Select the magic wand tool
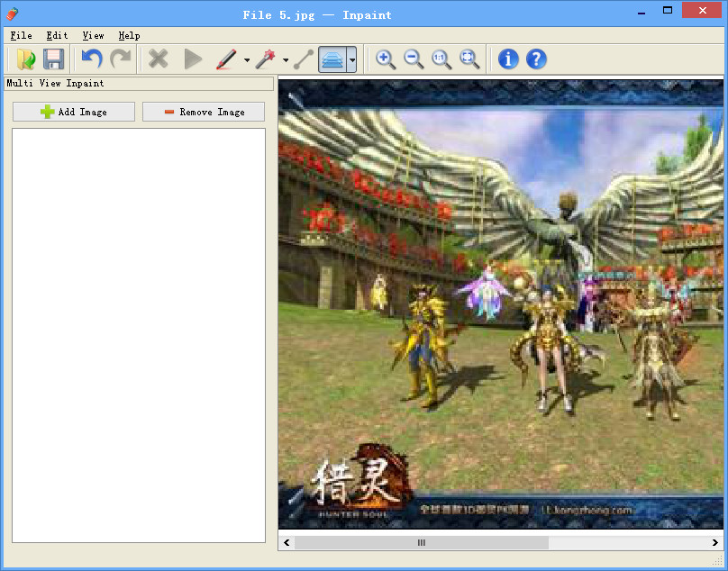 266,59
